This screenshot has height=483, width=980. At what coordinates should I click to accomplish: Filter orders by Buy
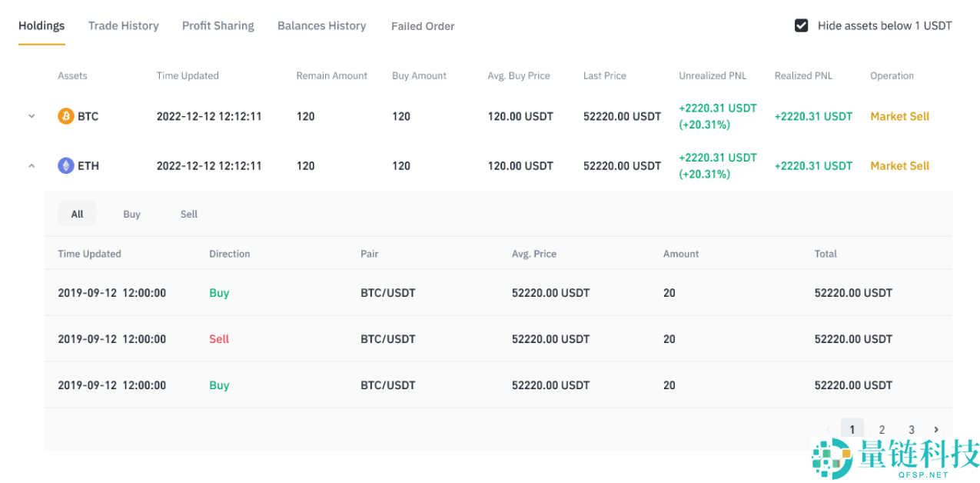(131, 214)
